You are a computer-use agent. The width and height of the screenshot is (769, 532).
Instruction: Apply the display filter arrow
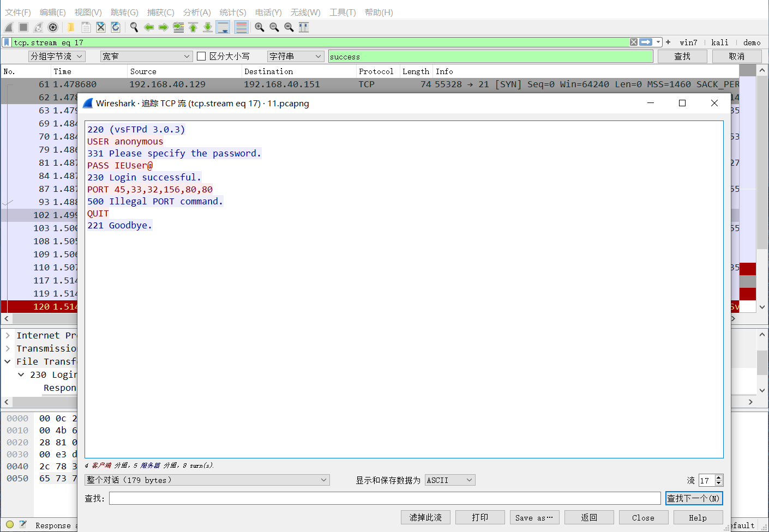pyautogui.click(x=646, y=42)
